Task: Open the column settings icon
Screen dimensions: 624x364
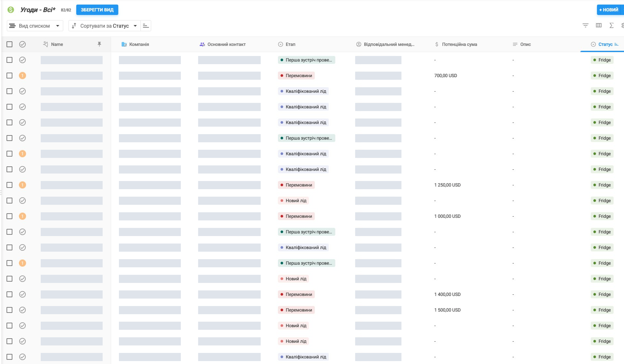Action: [x=599, y=25]
